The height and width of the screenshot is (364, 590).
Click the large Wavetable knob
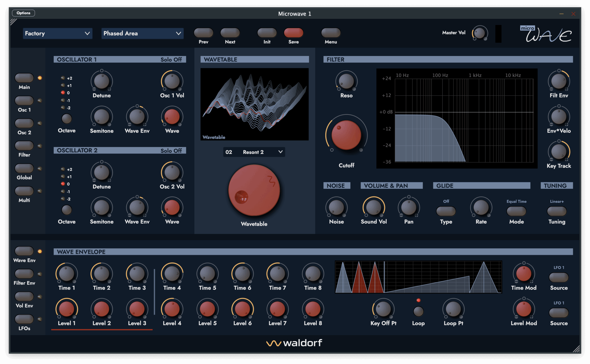point(254,190)
